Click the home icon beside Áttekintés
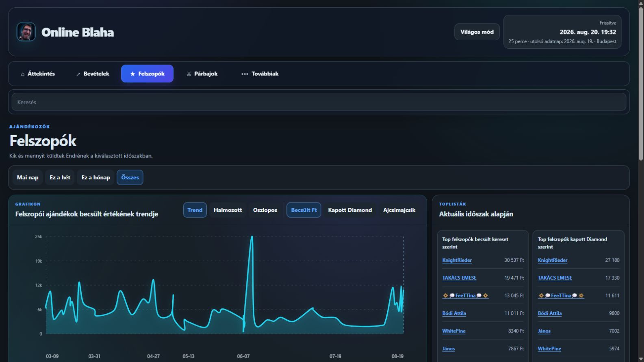644x362 pixels. click(x=23, y=74)
